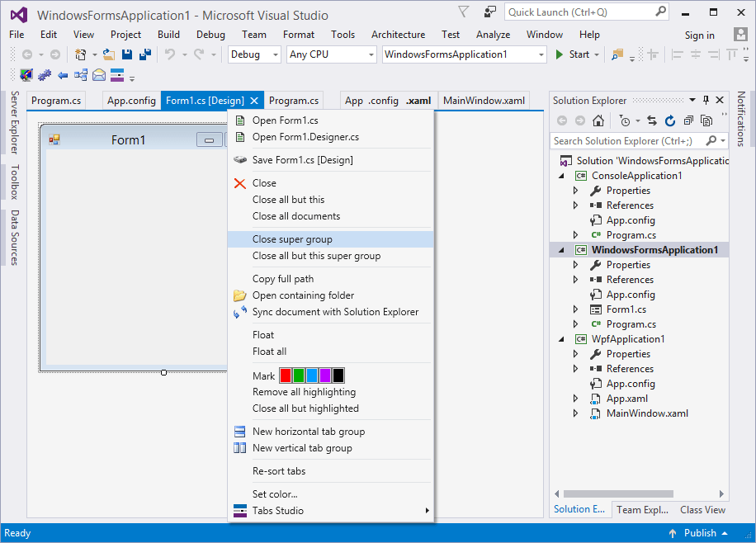Refresh the Solution Explorer tree

[670, 120]
